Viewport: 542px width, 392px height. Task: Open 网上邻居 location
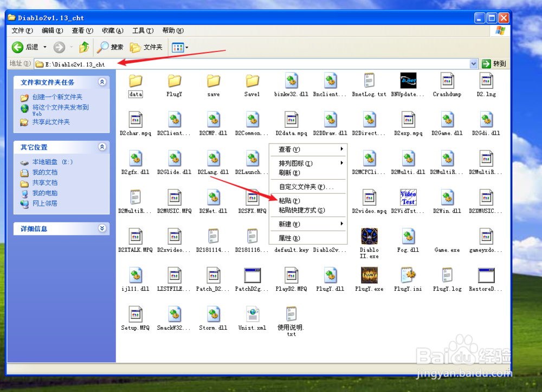(44, 204)
